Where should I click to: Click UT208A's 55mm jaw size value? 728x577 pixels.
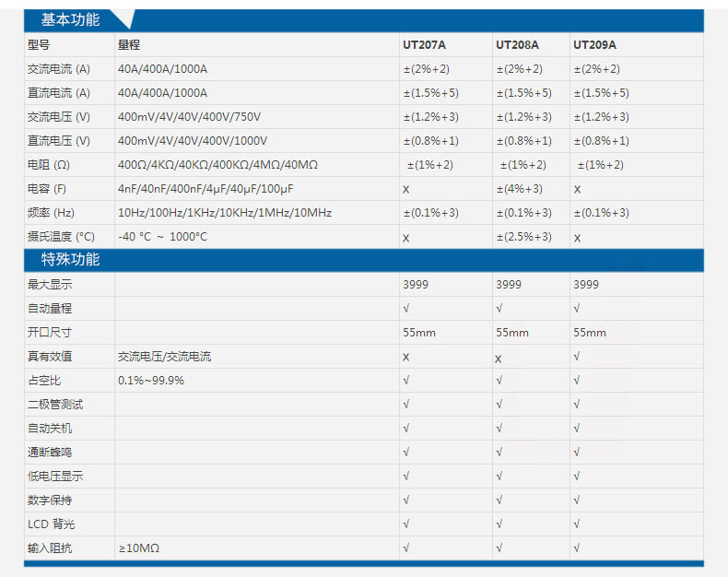pos(512,333)
